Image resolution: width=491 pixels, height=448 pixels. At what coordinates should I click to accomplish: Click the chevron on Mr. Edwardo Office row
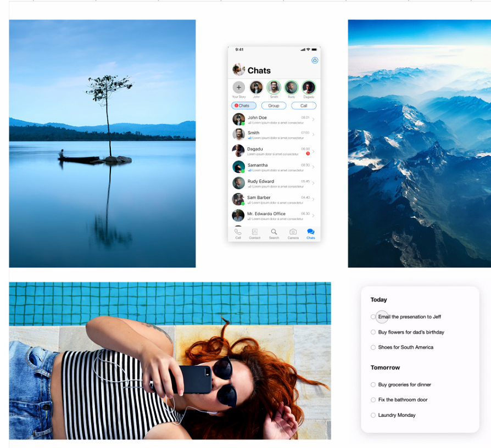pos(314,216)
